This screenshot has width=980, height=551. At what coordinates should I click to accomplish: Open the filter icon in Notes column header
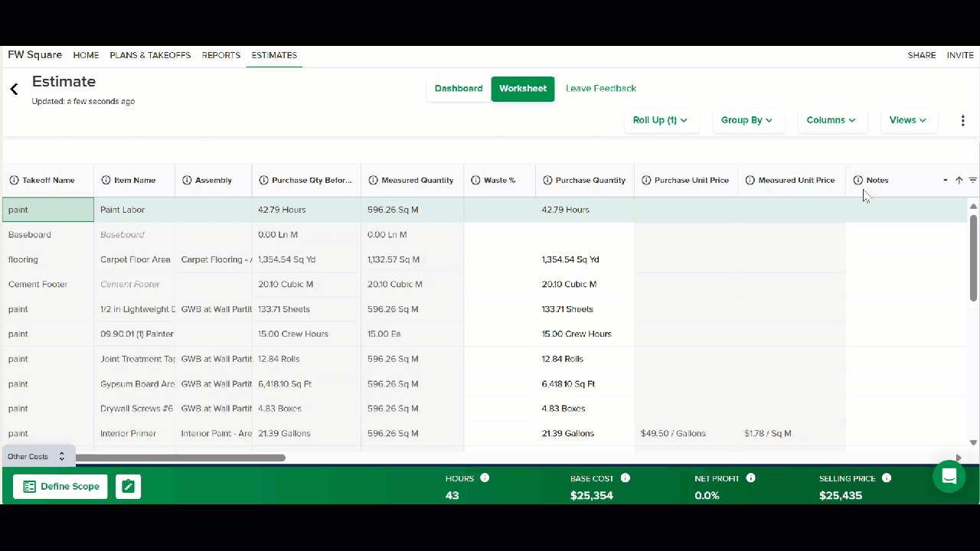[972, 181]
